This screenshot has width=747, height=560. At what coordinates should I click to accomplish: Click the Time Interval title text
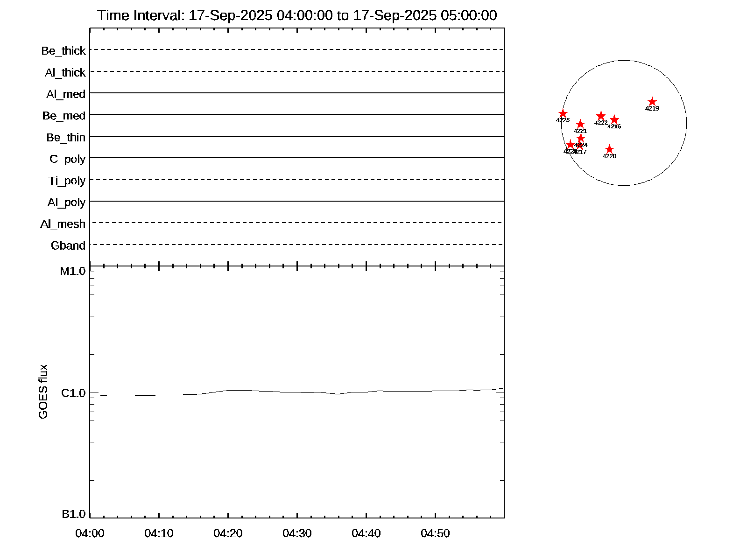point(297,15)
